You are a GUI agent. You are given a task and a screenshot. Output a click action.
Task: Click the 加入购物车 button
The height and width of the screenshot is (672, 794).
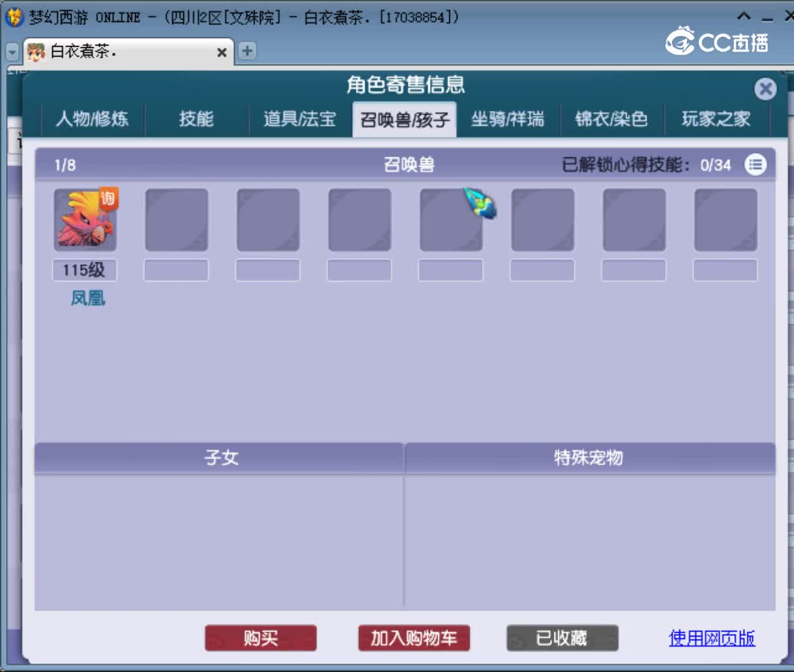(414, 638)
